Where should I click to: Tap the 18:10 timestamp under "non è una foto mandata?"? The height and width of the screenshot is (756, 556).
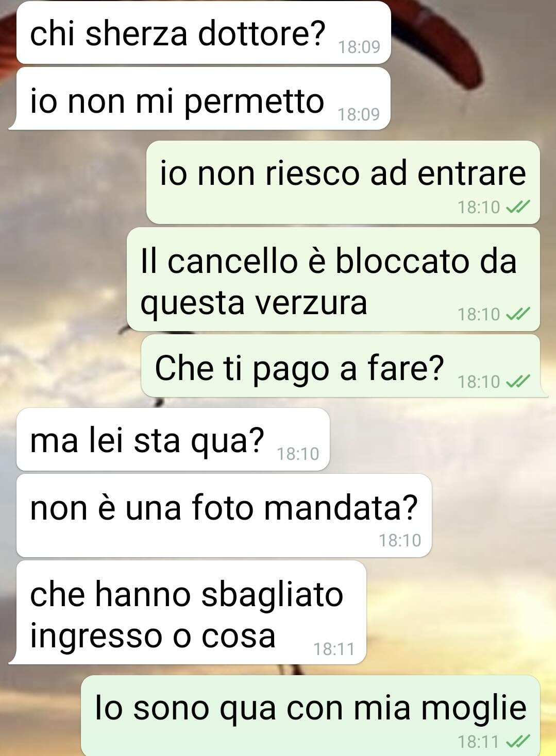(400, 540)
